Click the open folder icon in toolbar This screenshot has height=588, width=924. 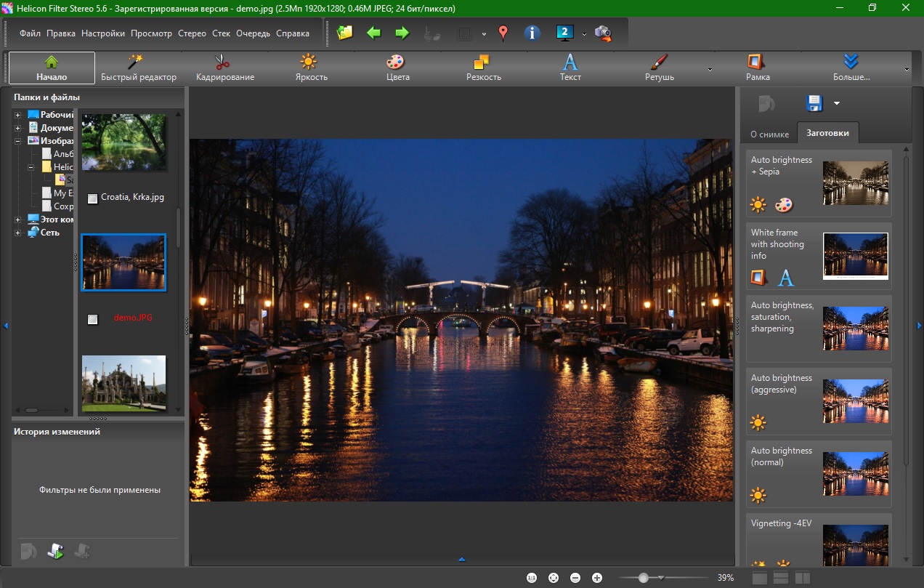point(345,33)
